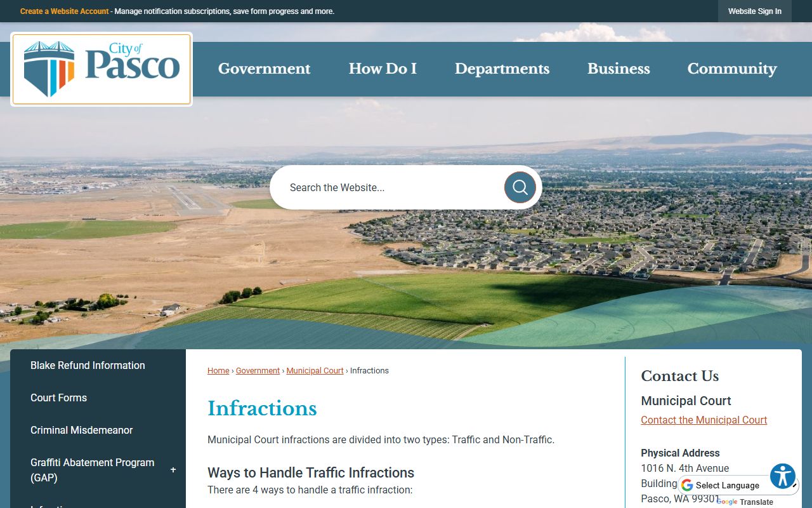
Task: Click Create a Website Account link
Action: (x=64, y=11)
